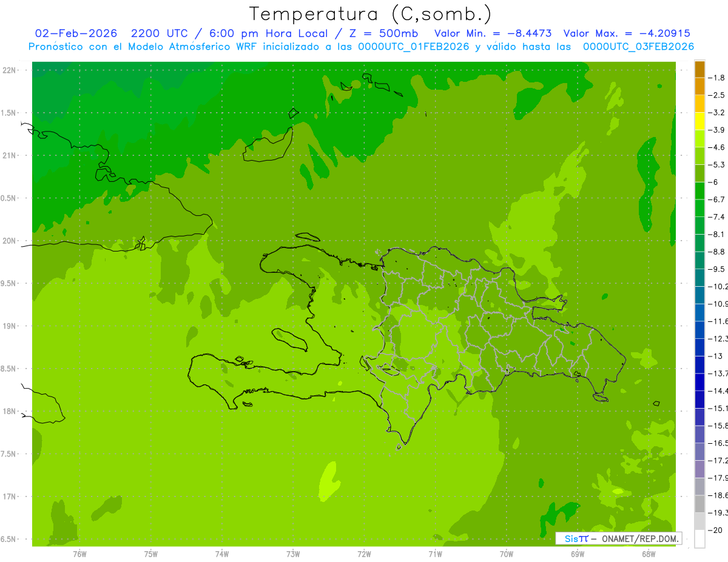Click the 71W longitude axis label
728x562 pixels.
tap(435, 554)
